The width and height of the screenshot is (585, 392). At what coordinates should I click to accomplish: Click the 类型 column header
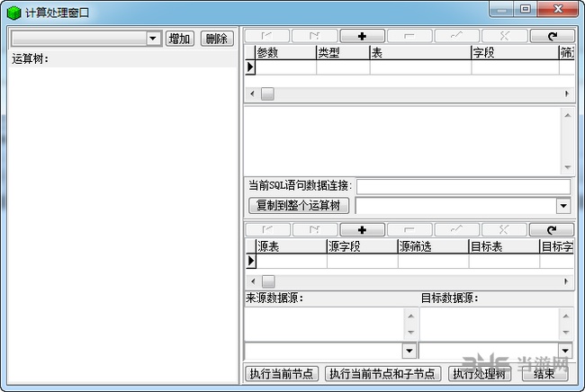(x=343, y=52)
